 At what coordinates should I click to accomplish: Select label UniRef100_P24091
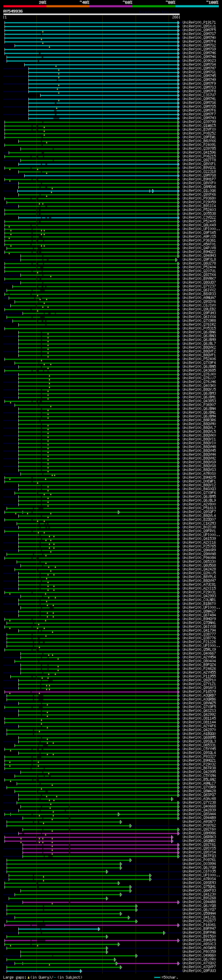tap(199, 145)
